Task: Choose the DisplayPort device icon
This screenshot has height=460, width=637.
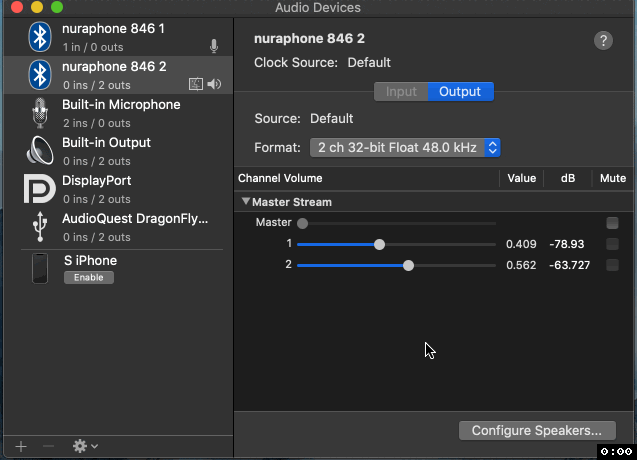Action: pyautogui.click(x=39, y=189)
